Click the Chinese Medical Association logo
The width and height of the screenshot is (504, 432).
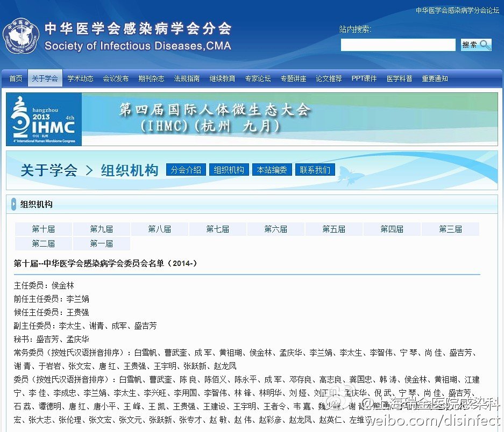coord(21,37)
